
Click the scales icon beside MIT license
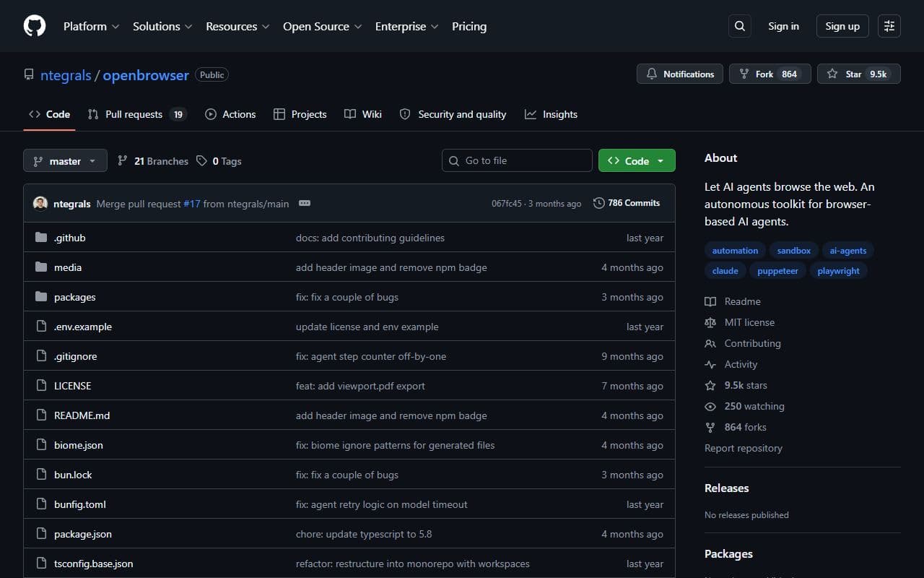pyautogui.click(x=710, y=322)
